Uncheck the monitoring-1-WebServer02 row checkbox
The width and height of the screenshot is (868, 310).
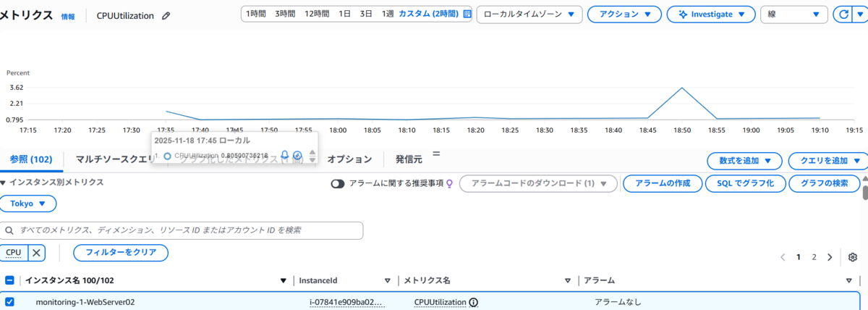pyautogui.click(x=10, y=302)
